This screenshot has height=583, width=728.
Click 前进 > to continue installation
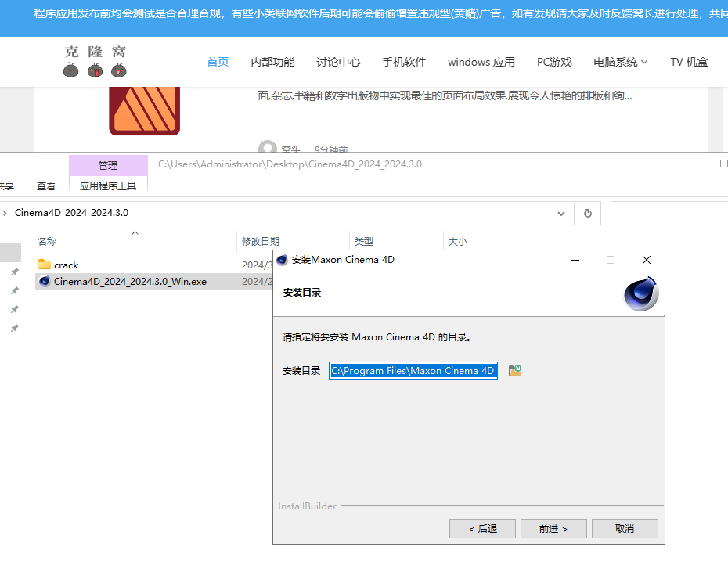point(553,529)
